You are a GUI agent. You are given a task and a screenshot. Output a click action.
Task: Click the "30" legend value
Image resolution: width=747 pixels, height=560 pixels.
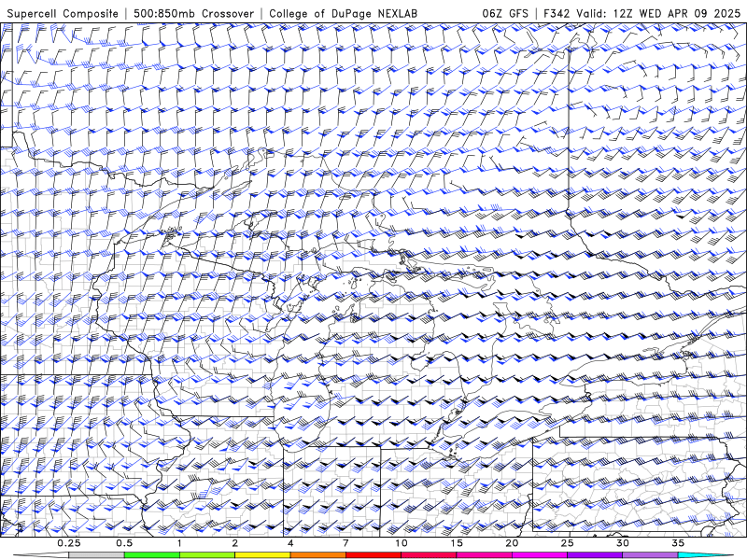coord(623,543)
